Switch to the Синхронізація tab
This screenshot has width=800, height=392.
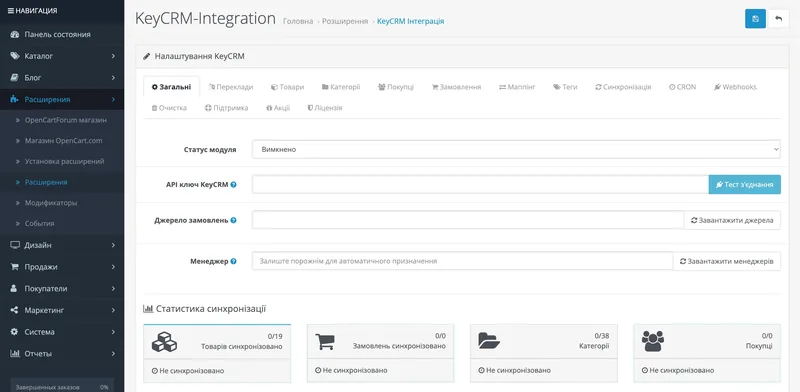click(623, 87)
